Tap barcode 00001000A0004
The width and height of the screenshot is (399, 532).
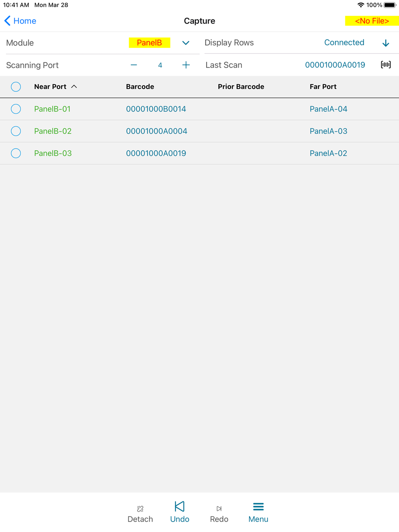(x=156, y=131)
